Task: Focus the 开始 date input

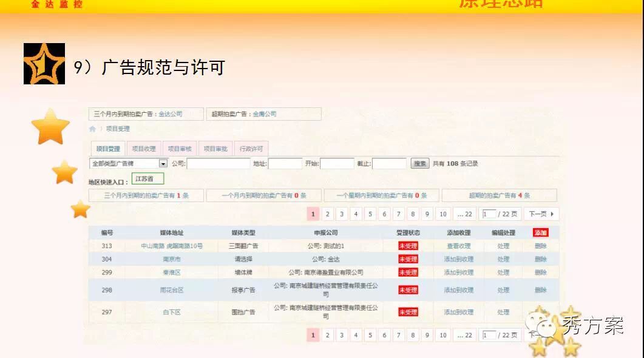Action: point(337,163)
